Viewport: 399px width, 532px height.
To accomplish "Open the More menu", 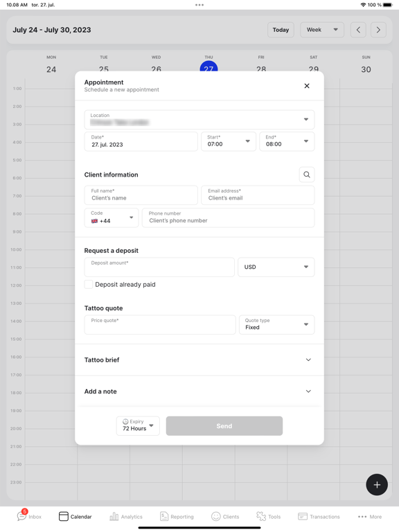I will click(370, 516).
